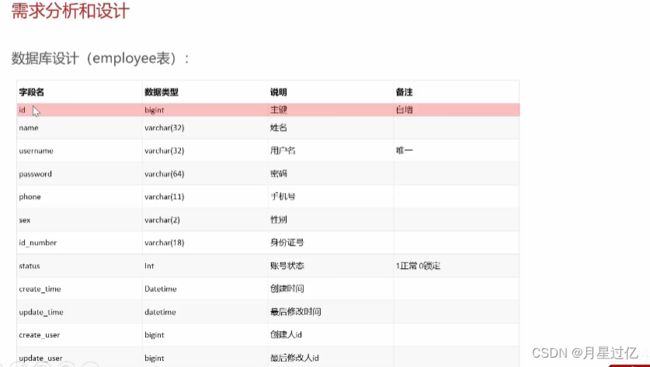Image resolution: width=650 pixels, height=367 pixels.
Task: Click the id field name cell
Action: click(22, 110)
